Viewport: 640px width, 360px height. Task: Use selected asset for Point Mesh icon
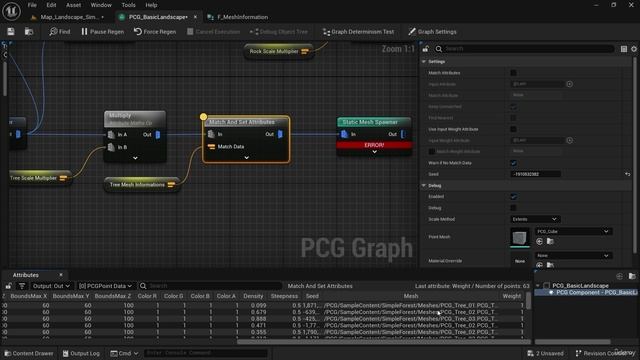(x=539, y=241)
